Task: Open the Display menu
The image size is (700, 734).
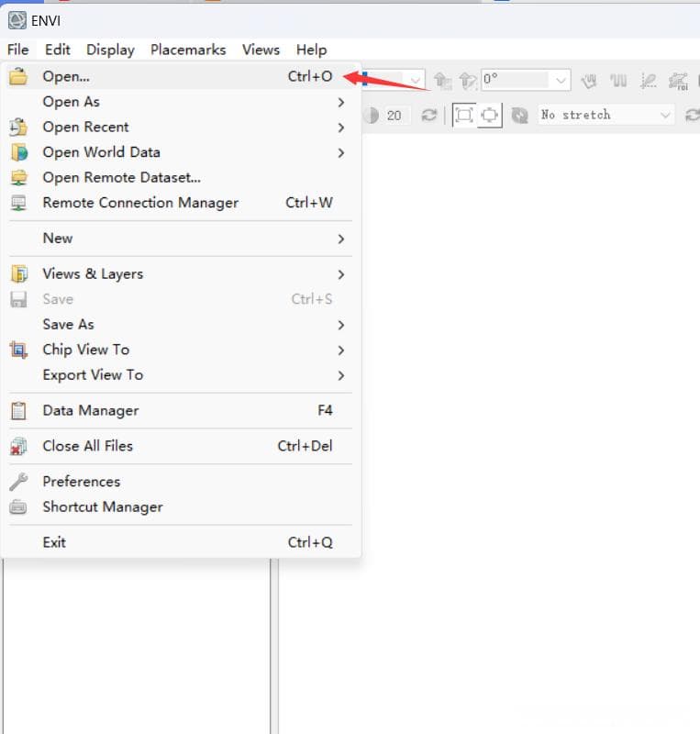Action: coord(110,50)
